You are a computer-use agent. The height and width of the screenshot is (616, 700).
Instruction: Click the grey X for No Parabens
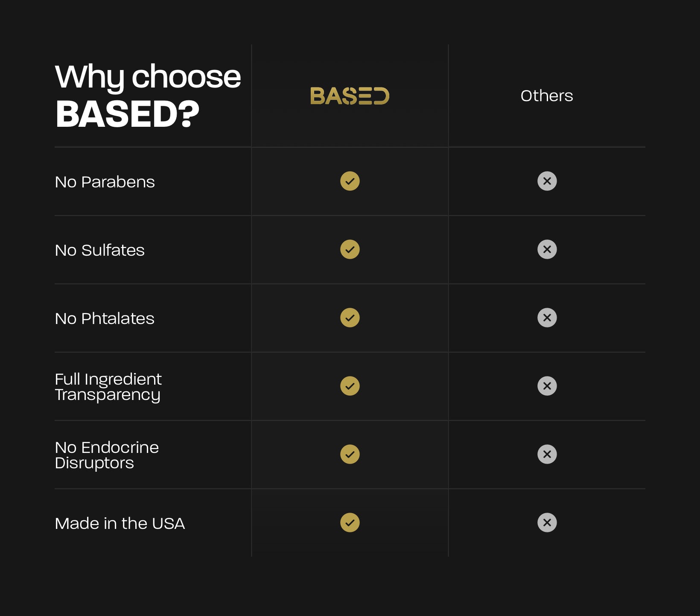[x=547, y=181]
